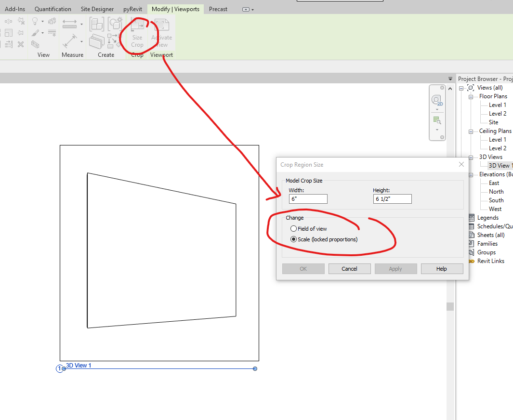This screenshot has height=420, width=513.
Task: Click the Views (all) icon in Project Browser
Action: (x=471, y=88)
